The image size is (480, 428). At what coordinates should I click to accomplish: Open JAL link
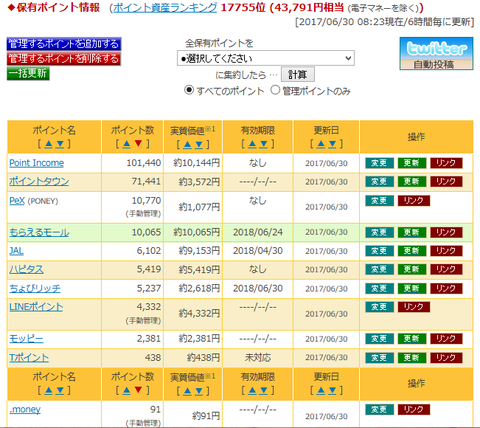click(16, 251)
